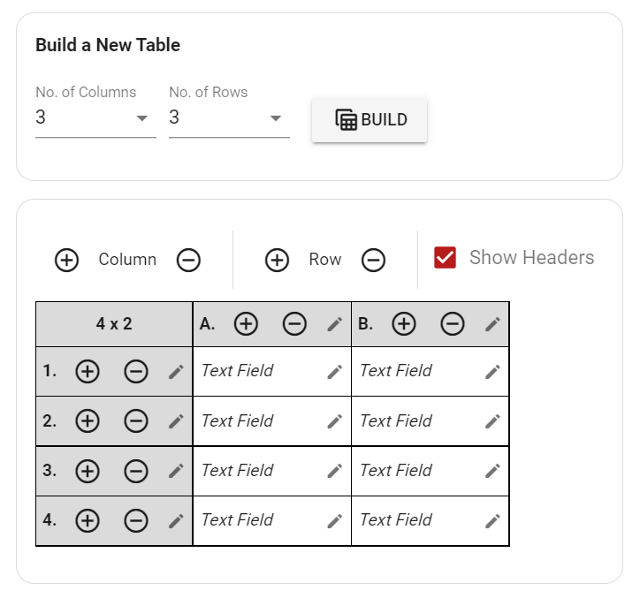This screenshot has height=598, width=640.
Task: Add a column using the Column plus icon
Action: click(x=67, y=260)
